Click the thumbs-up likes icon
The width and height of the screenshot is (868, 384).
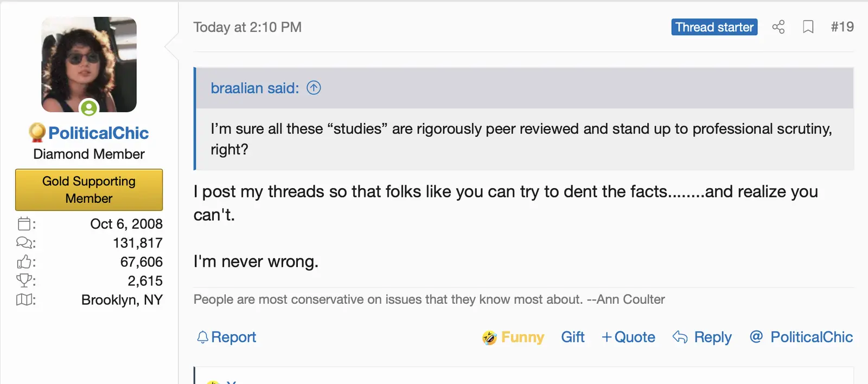tap(24, 261)
